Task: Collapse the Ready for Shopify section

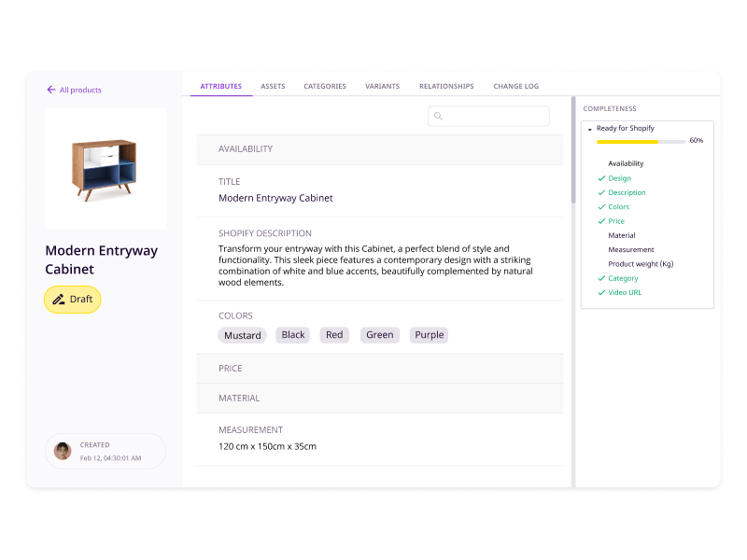Action: (x=590, y=128)
